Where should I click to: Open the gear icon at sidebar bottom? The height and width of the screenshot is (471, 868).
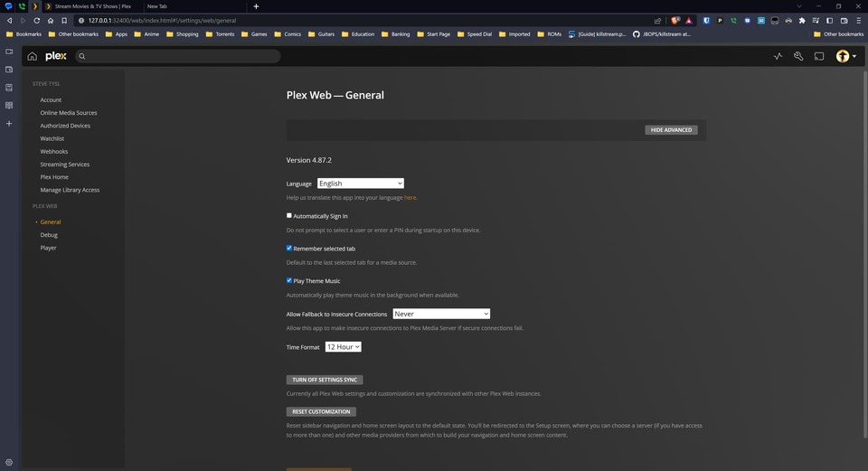point(9,462)
